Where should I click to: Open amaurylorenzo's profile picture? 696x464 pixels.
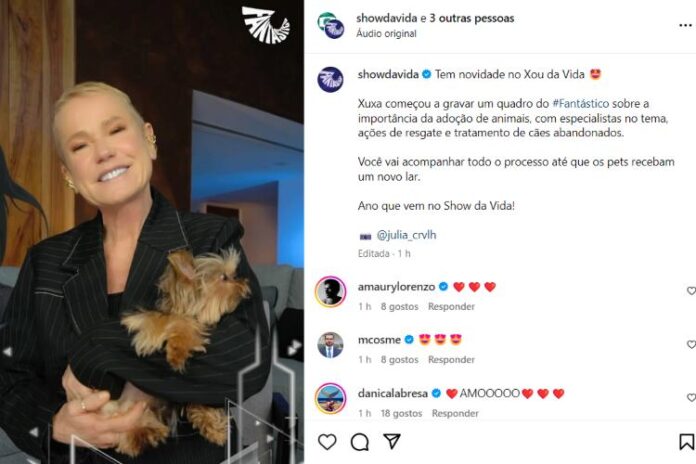pyautogui.click(x=330, y=292)
